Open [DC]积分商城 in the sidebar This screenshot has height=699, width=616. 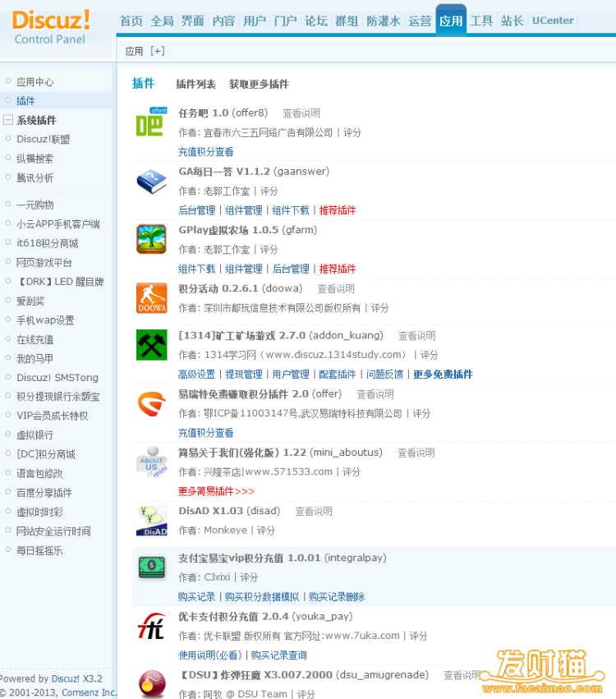[46, 454]
